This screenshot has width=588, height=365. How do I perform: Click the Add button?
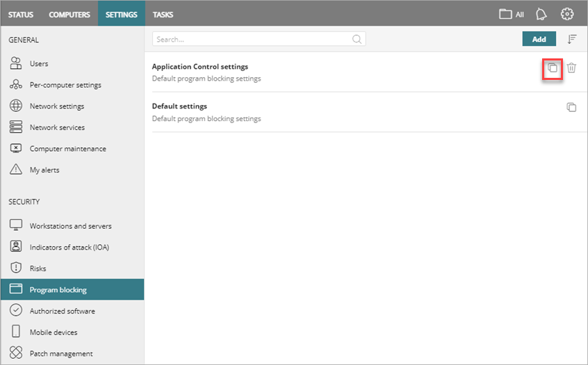539,40
